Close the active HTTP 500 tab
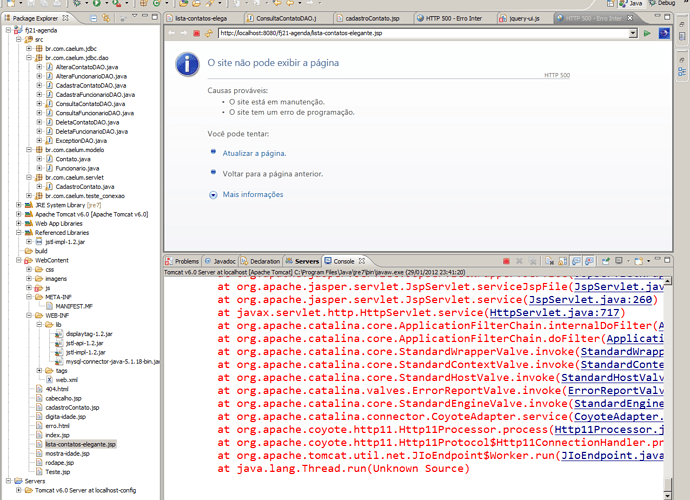The height and width of the screenshot is (500, 690). (630, 18)
